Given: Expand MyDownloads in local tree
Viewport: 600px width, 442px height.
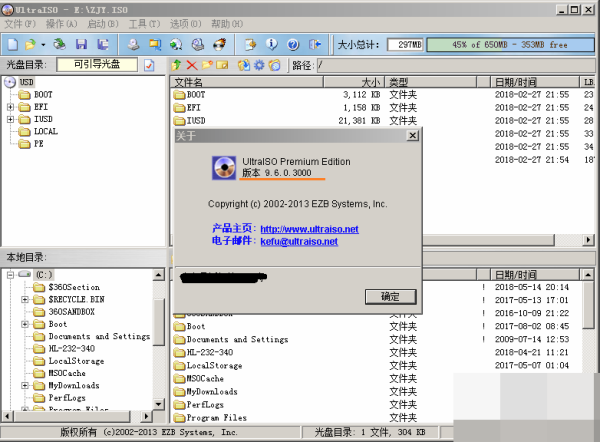Looking at the screenshot, I should (x=25, y=385).
